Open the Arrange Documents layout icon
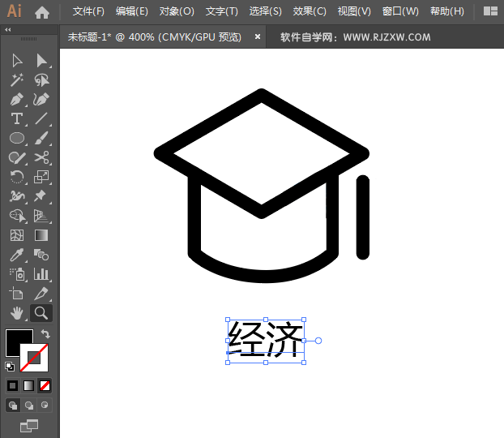The height and width of the screenshot is (438, 504). [x=490, y=11]
